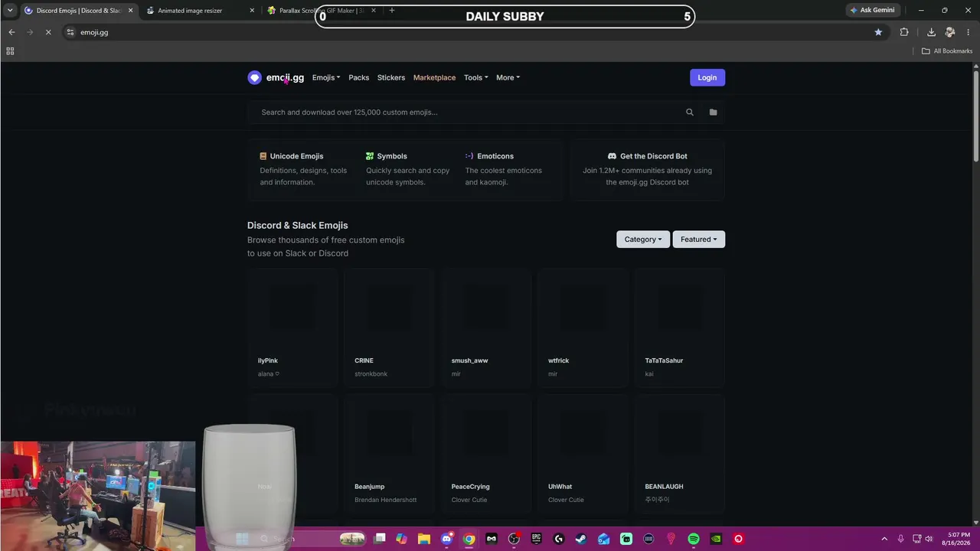This screenshot has height=551, width=980.
Task: Open the Stickers page
Action: click(x=391, y=77)
